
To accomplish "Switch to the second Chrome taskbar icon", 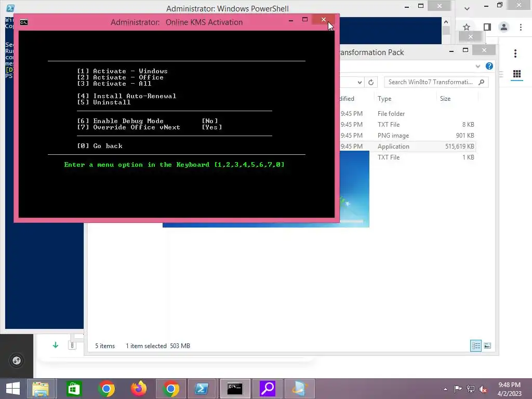I will pyautogui.click(x=171, y=389).
